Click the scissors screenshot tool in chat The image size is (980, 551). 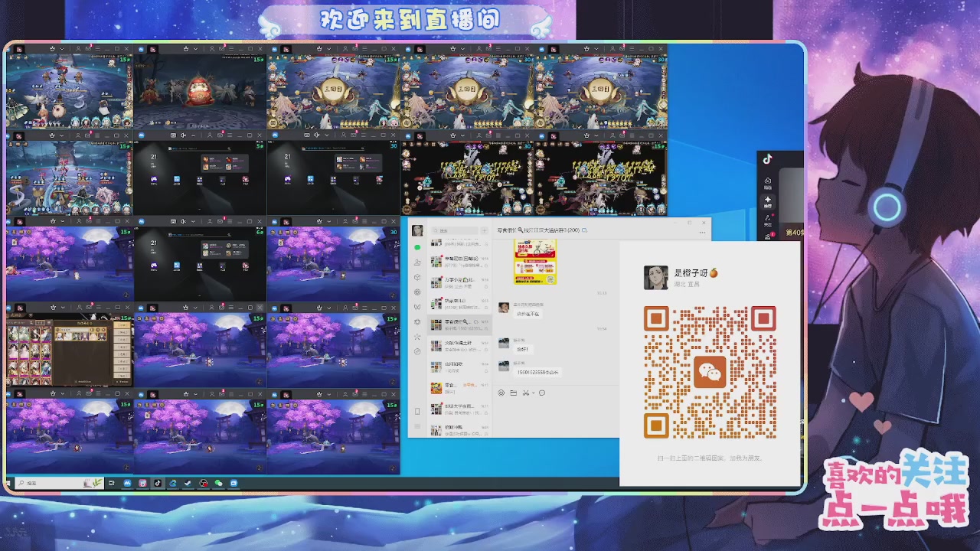pyautogui.click(x=525, y=393)
